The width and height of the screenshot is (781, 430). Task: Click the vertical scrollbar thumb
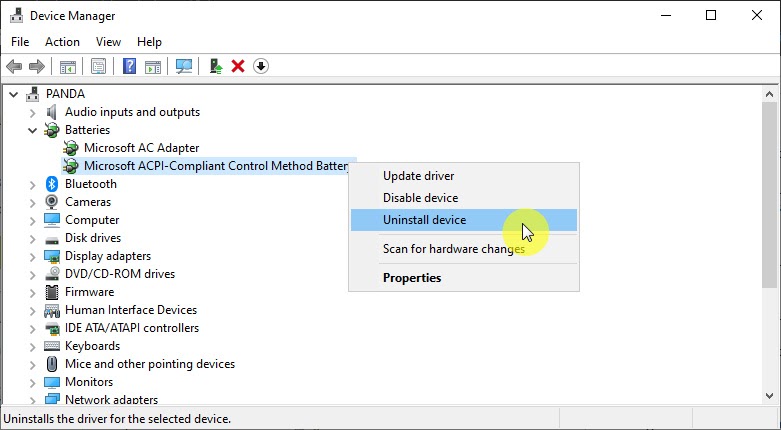(x=770, y=194)
